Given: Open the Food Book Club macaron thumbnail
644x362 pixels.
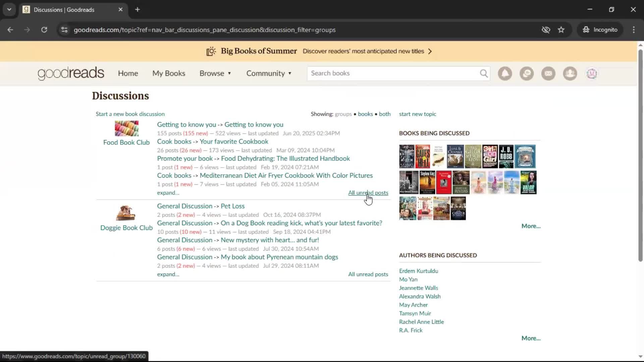Looking at the screenshot, I should coord(126,129).
